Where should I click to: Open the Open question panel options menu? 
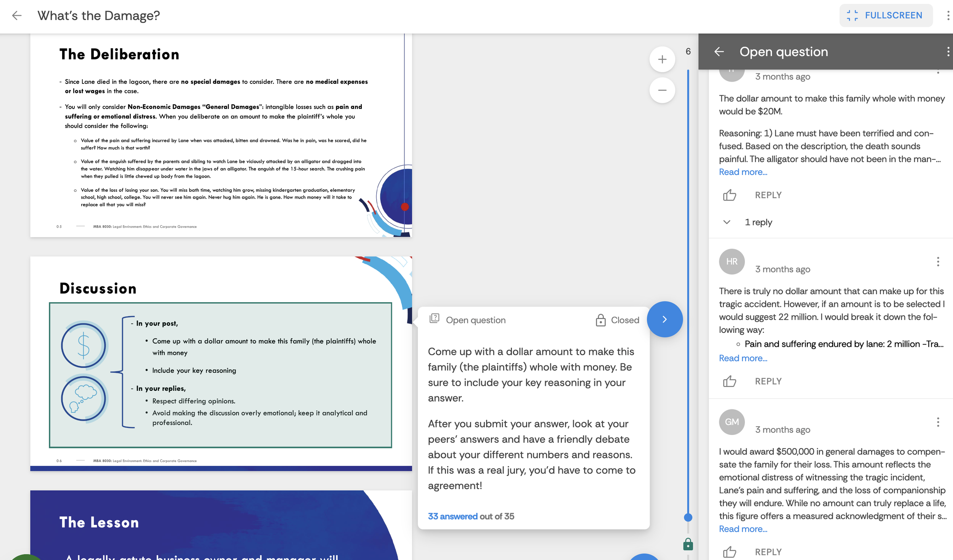click(948, 51)
